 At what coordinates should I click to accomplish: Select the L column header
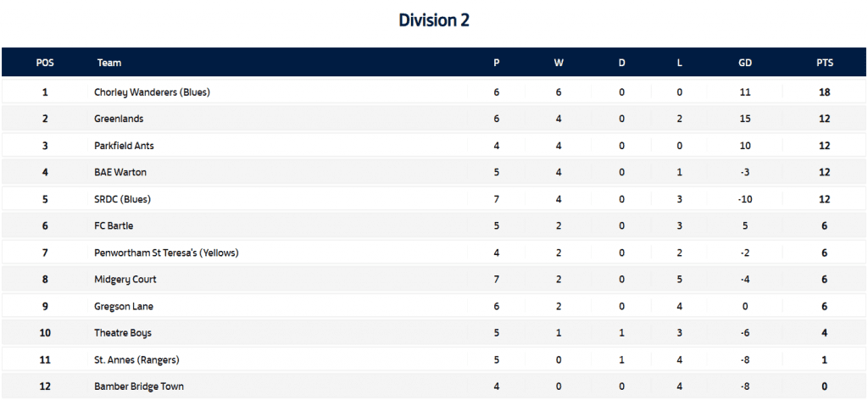(x=680, y=63)
